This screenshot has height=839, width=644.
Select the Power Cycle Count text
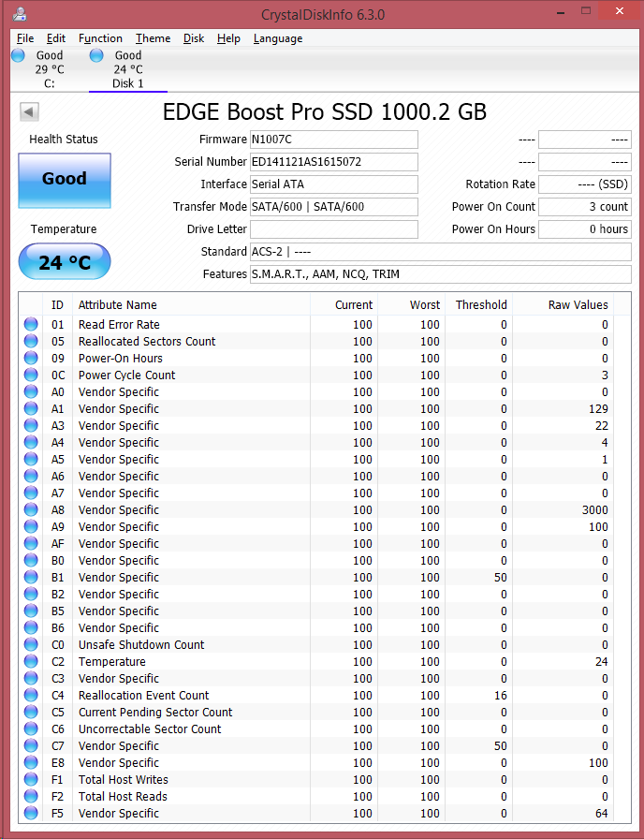(126, 375)
